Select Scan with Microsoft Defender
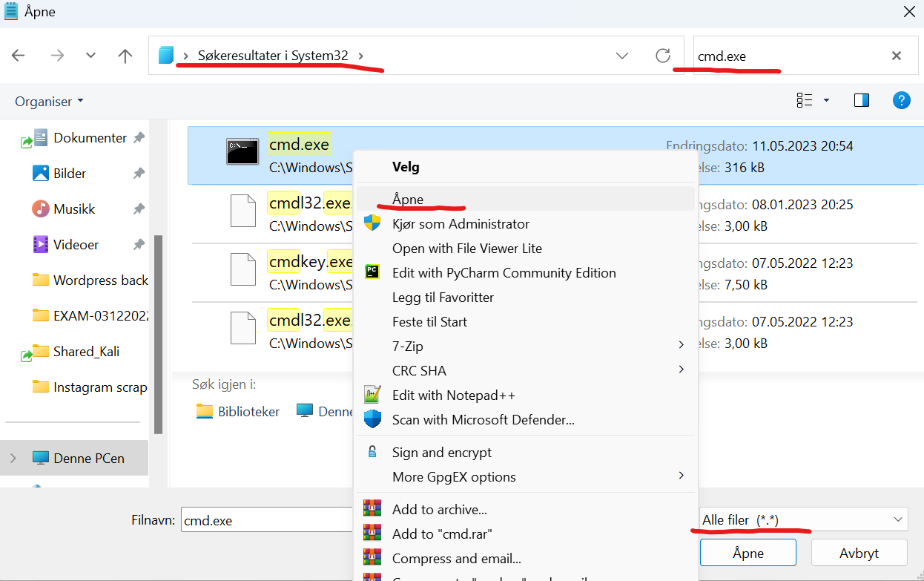Screen dimensions: 924x581 (483, 420)
